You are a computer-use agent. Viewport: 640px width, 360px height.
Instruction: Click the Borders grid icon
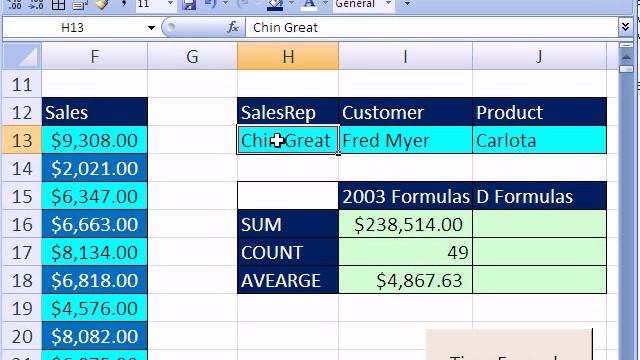click(x=58, y=4)
